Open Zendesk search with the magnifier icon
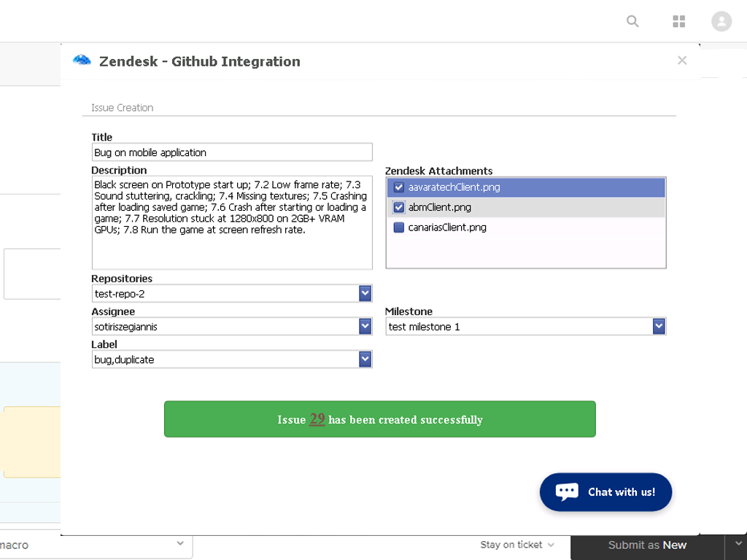 point(632,21)
